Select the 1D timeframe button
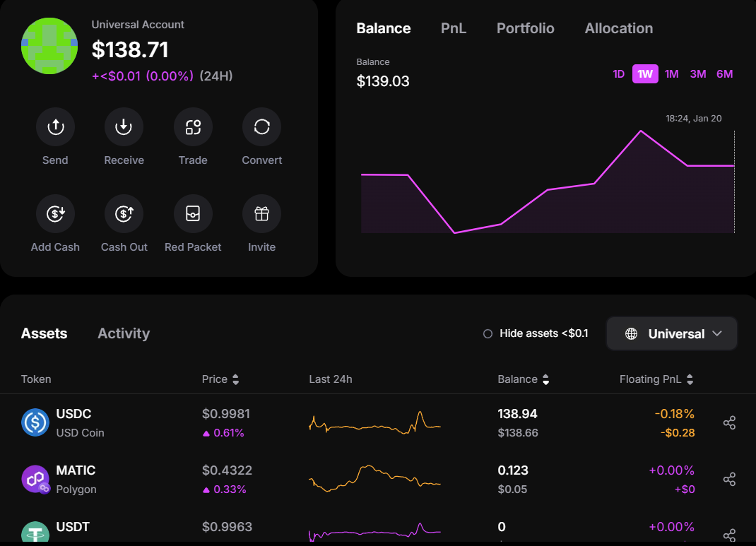The image size is (756, 546). (x=618, y=73)
